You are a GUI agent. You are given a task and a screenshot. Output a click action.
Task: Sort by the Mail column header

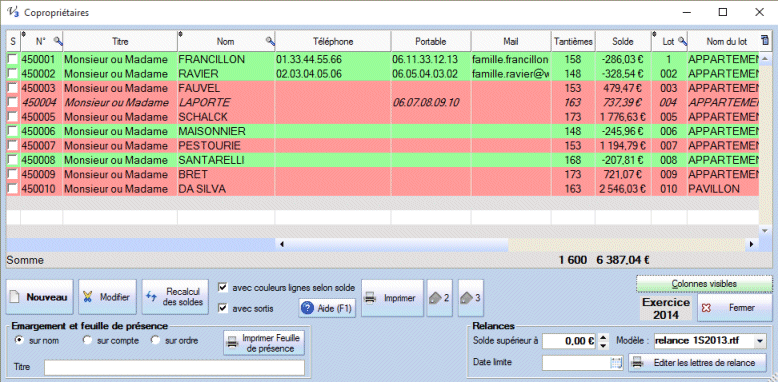point(511,42)
